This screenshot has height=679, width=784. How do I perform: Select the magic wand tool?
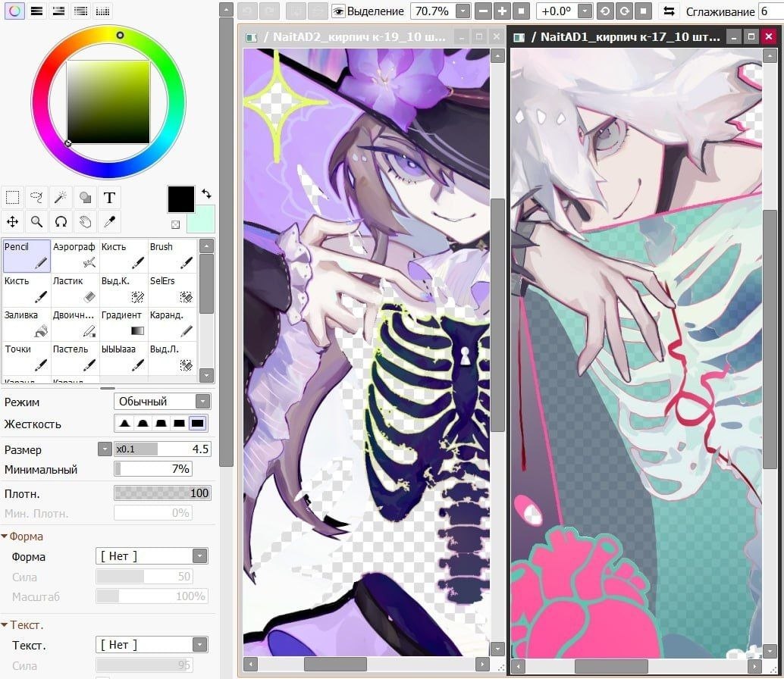click(61, 198)
